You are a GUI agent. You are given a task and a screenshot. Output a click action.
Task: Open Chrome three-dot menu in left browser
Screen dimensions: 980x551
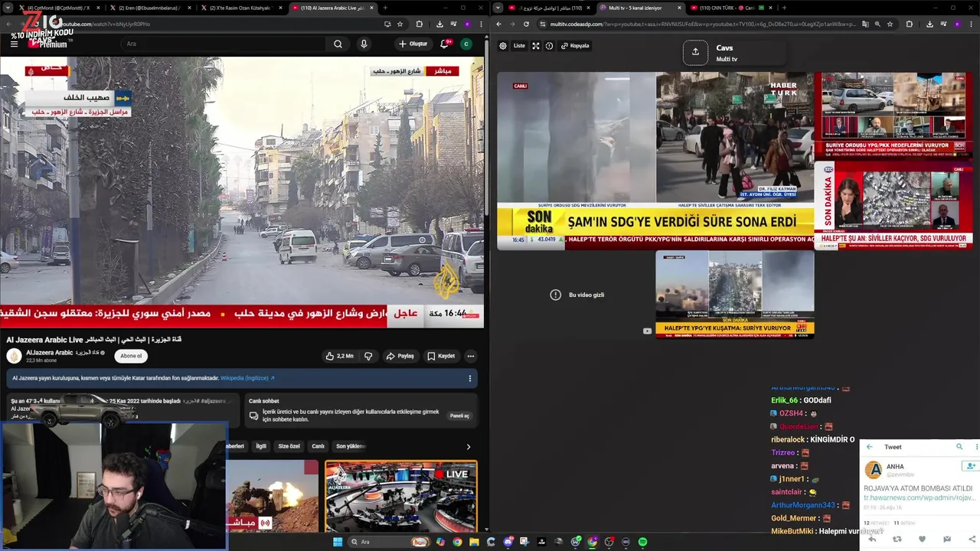479,24
